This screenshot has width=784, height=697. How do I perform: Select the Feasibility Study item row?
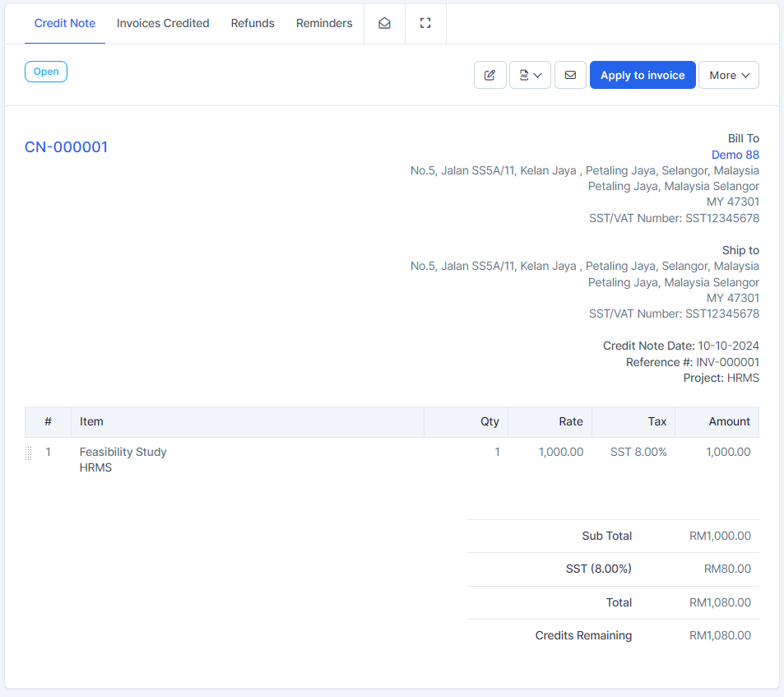123,452
